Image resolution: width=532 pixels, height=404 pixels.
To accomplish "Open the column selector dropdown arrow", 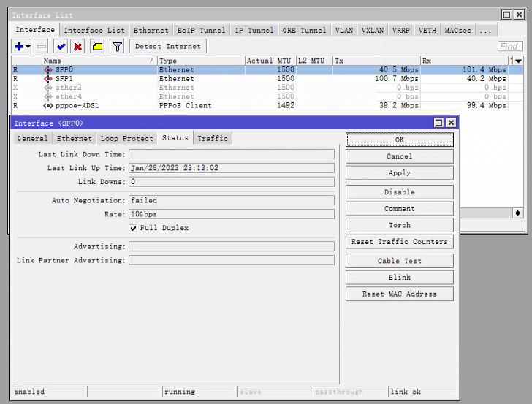I will pos(518,61).
